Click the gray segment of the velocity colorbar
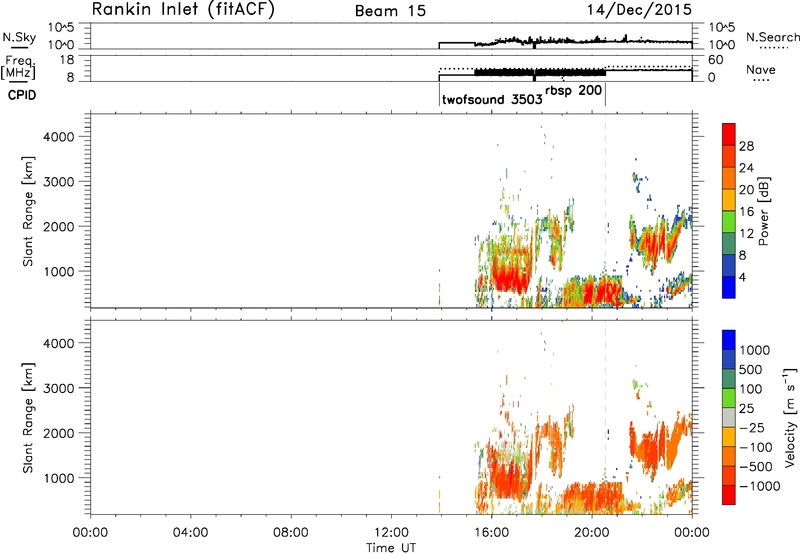The width and height of the screenshot is (800, 554). (x=729, y=417)
